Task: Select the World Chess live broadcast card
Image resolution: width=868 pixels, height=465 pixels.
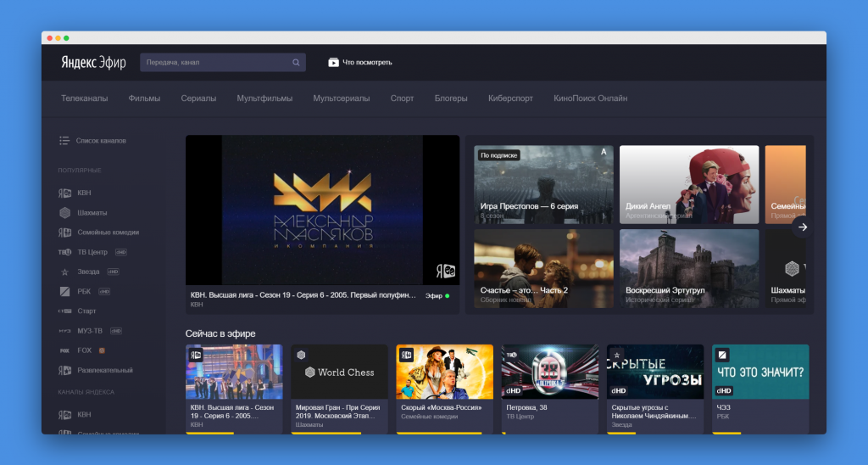Action: click(x=339, y=372)
